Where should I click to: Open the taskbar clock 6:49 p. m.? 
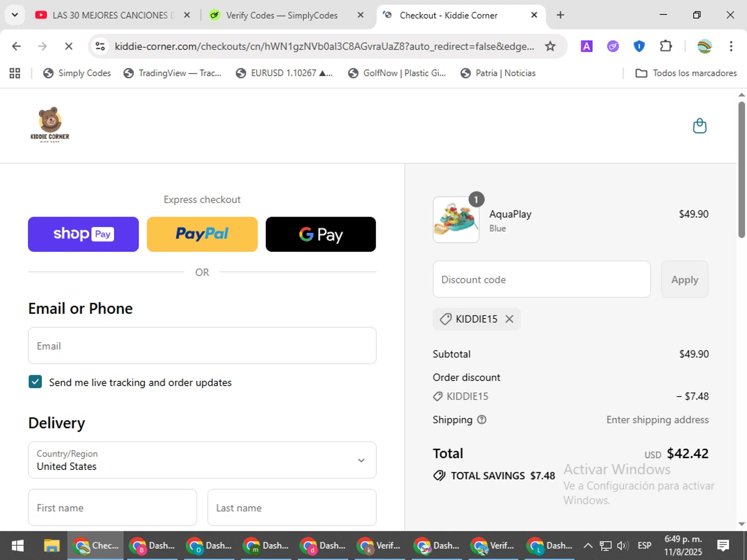(683, 546)
